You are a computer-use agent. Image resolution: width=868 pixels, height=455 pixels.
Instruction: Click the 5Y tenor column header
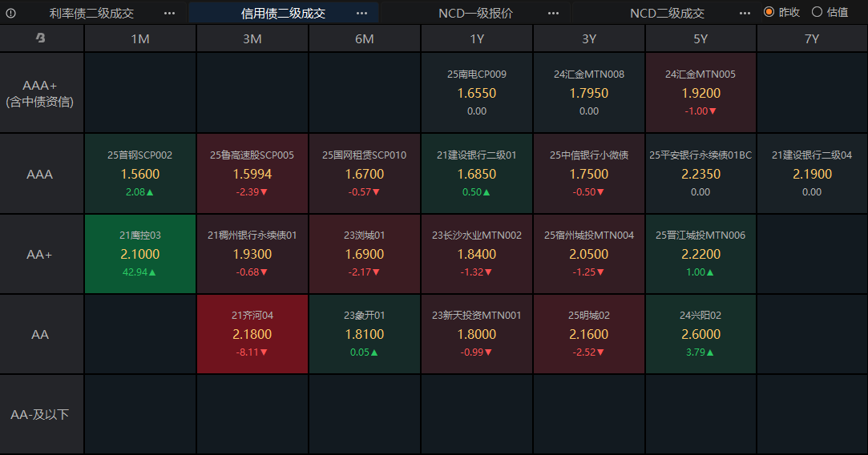(x=700, y=38)
